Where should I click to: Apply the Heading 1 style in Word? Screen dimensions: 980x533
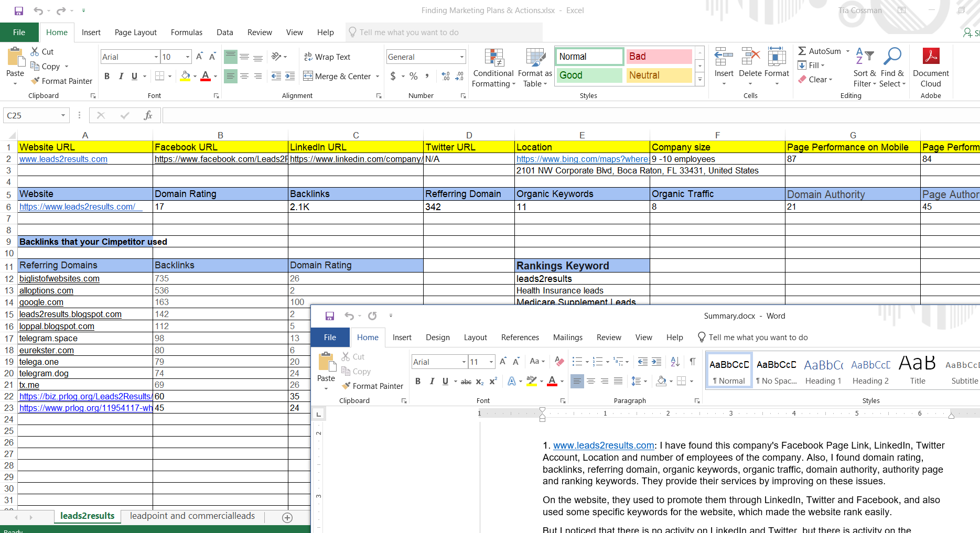(x=823, y=370)
